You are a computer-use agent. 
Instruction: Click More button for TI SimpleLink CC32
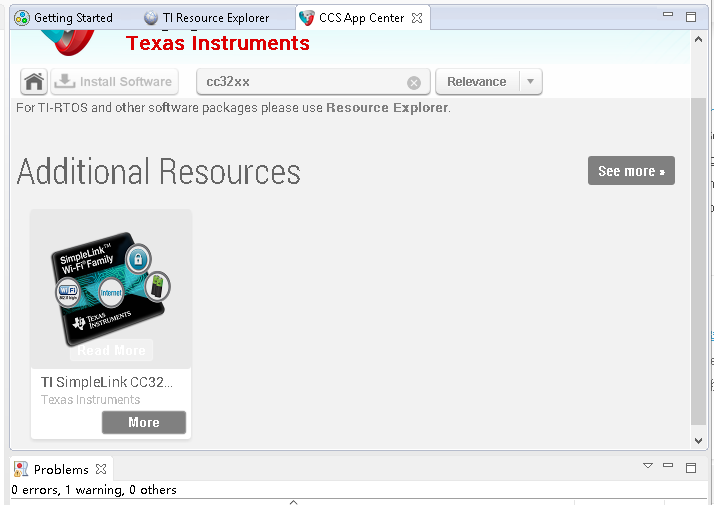pyautogui.click(x=144, y=422)
